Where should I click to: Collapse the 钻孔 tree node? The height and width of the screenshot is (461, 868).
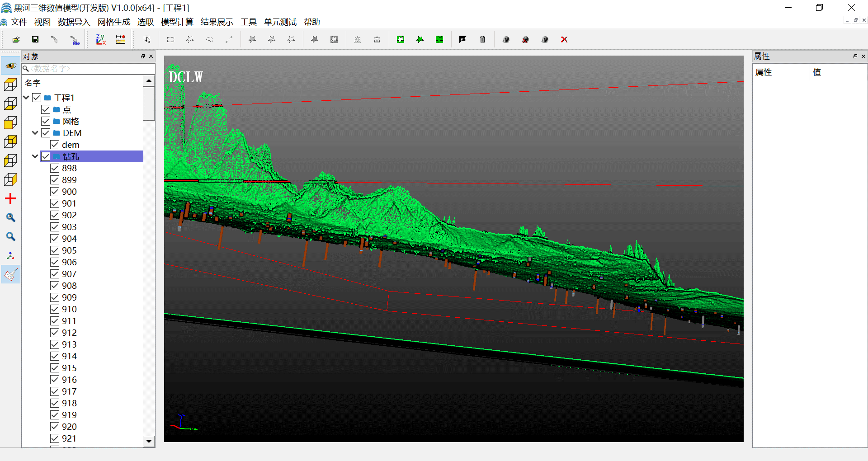tap(35, 156)
